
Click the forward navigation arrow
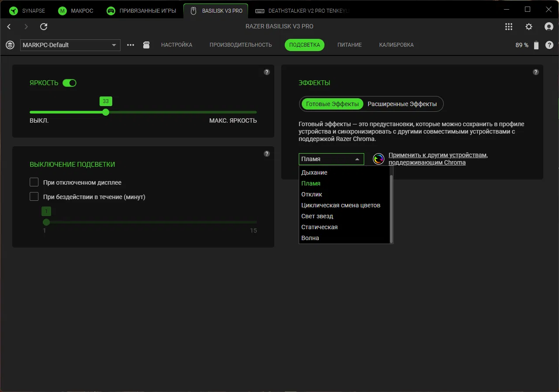coord(26,27)
